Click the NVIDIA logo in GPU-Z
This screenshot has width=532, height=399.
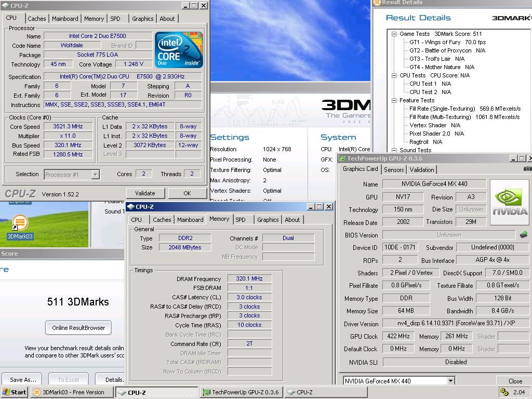click(x=510, y=202)
